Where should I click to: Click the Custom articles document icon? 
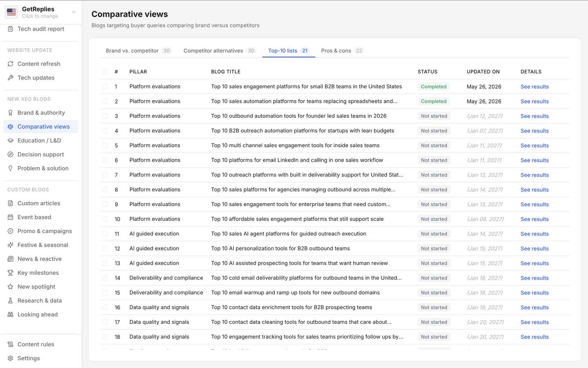[11, 203]
